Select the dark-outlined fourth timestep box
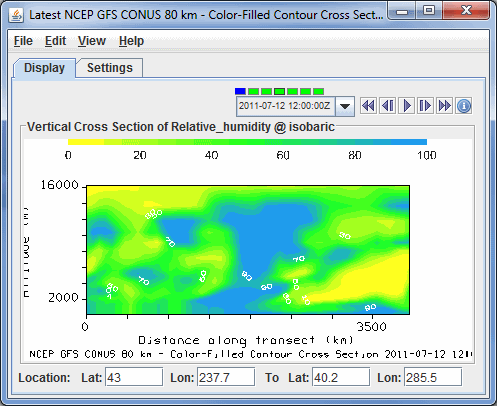The image size is (497, 406). point(279,91)
